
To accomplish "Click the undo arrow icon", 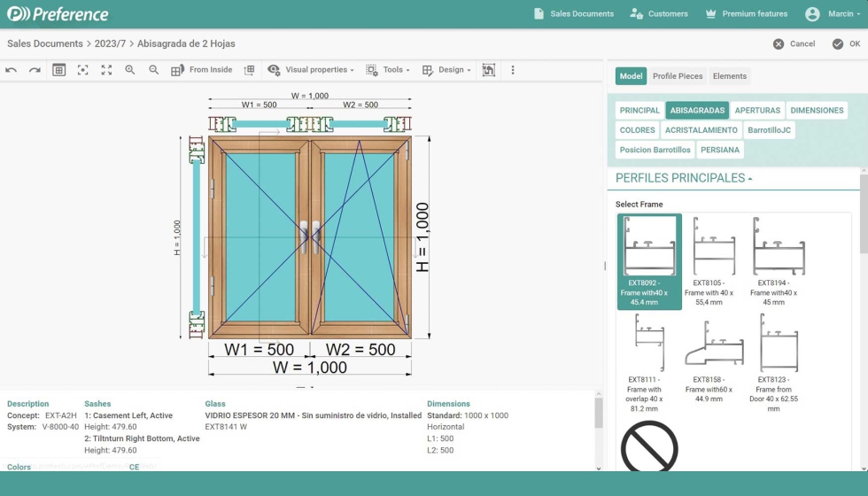I will click(12, 70).
